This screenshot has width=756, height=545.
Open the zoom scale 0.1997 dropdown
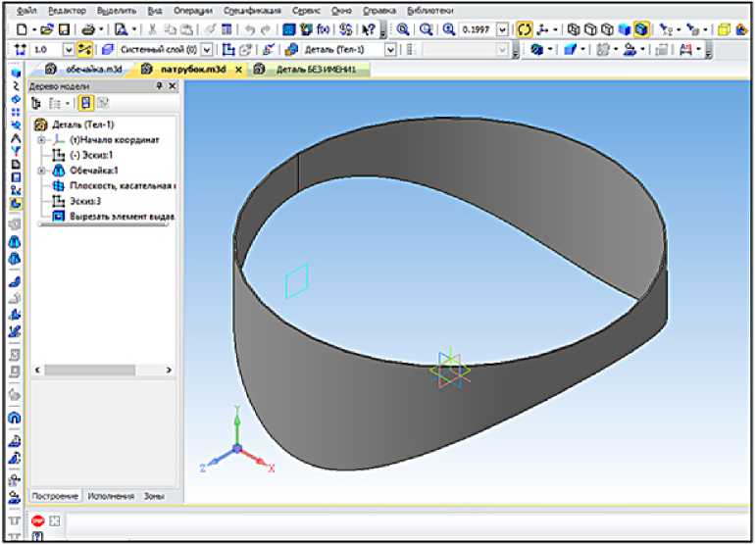pyautogui.click(x=503, y=29)
